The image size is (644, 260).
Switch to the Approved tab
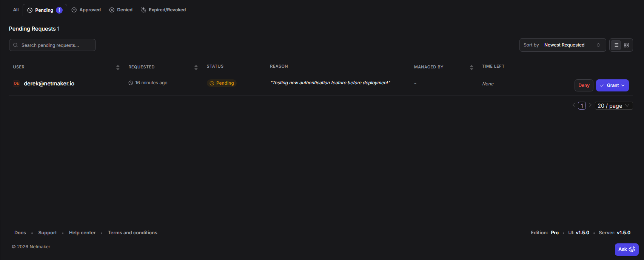pyautogui.click(x=86, y=10)
